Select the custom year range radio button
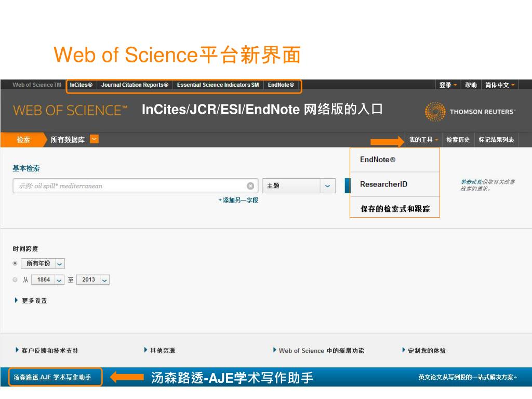Viewport: 532px width, 399px height. [15, 280]
